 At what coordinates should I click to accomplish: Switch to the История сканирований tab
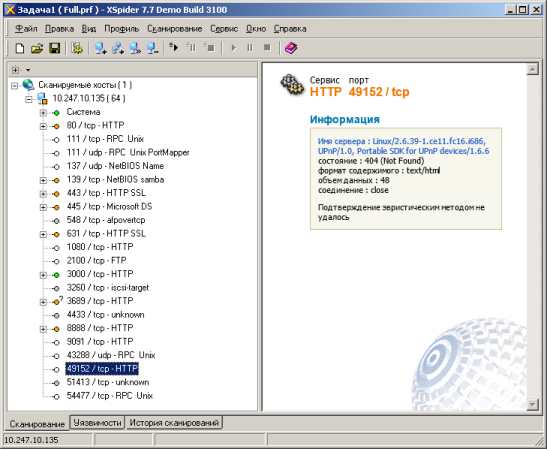(174, 422)
